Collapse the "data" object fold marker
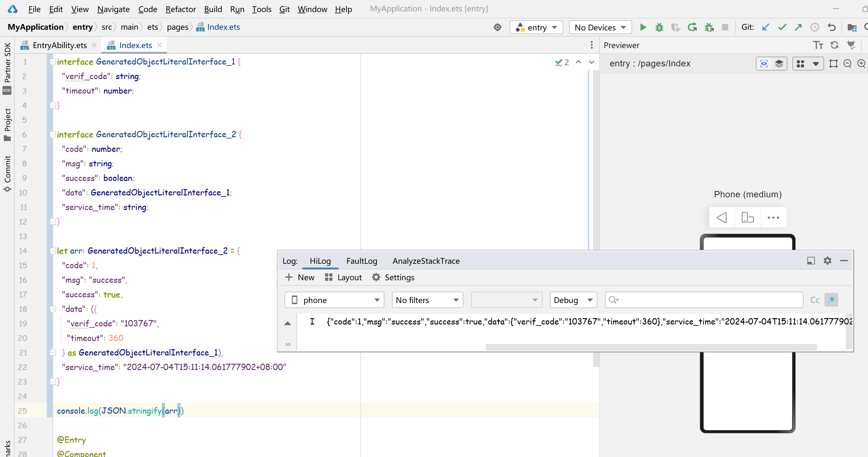The height and width of the screenshot is (457, 868). [52, 309]
